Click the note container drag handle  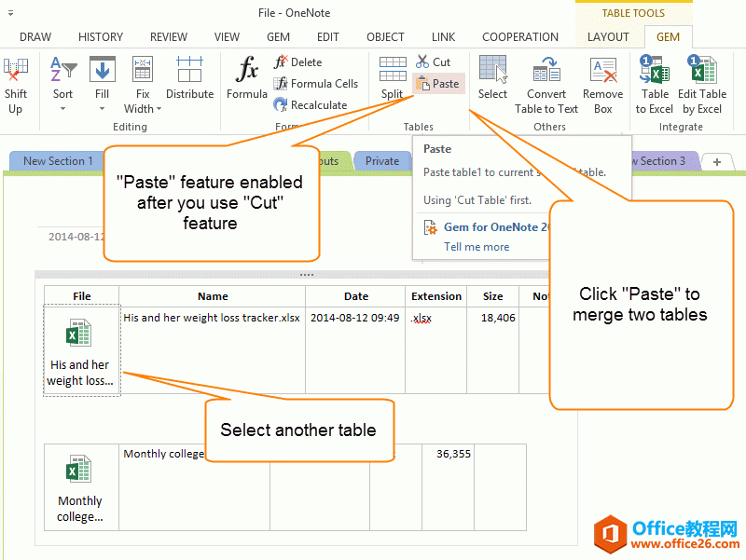pos(307,275)
